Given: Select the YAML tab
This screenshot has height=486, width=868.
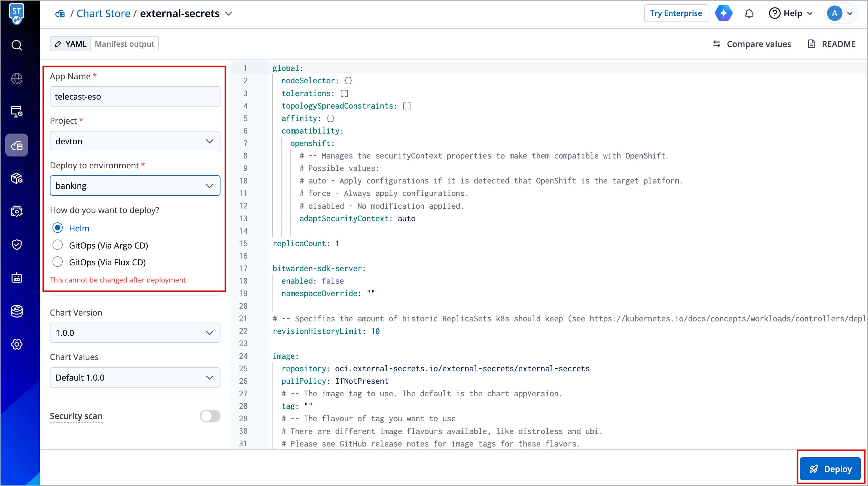Looking at the screenshot, I should pos(71,44).
